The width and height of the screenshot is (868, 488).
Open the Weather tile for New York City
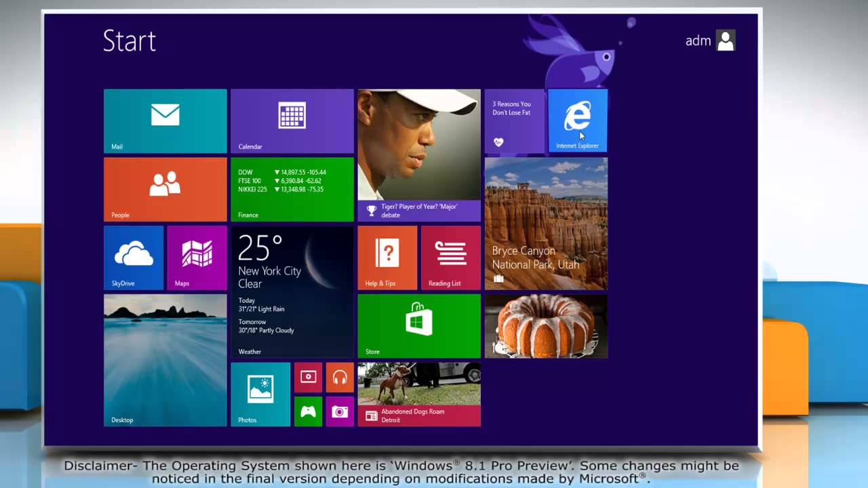pos(292,292)
